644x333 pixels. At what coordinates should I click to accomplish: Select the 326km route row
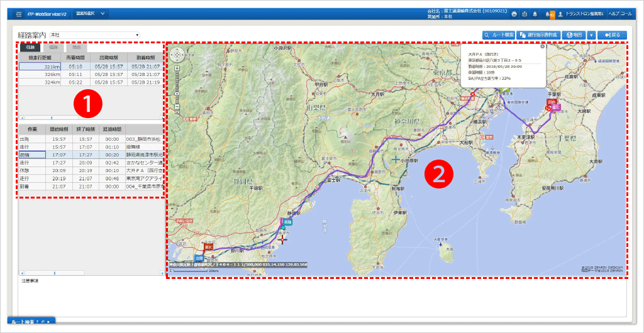tap(91, 74)
